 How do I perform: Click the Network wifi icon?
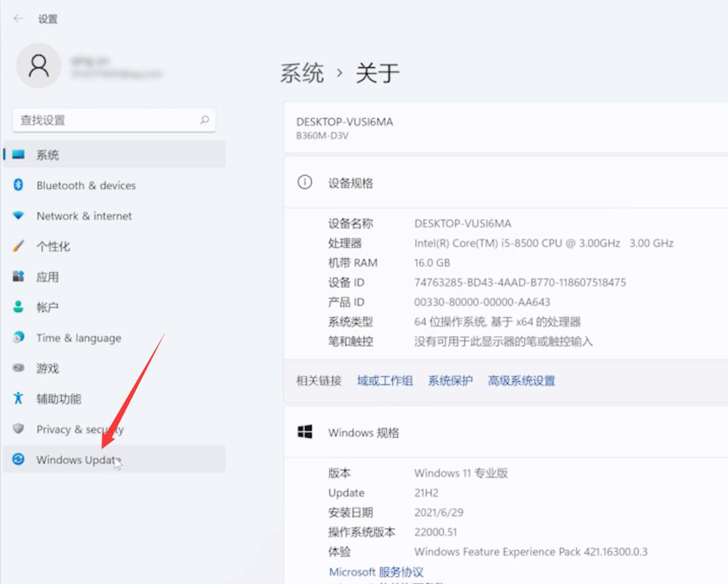(18, 215)
